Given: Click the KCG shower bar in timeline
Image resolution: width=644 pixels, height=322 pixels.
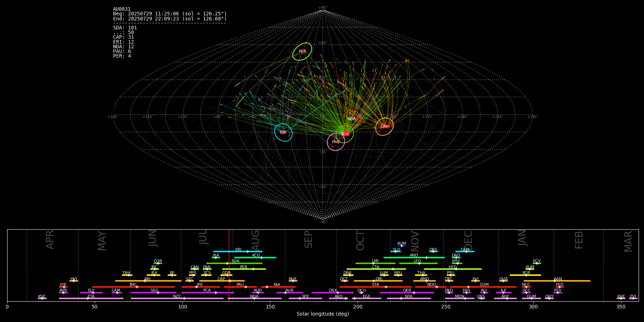Looking at the screenshot, I should [x=255, y=258].
